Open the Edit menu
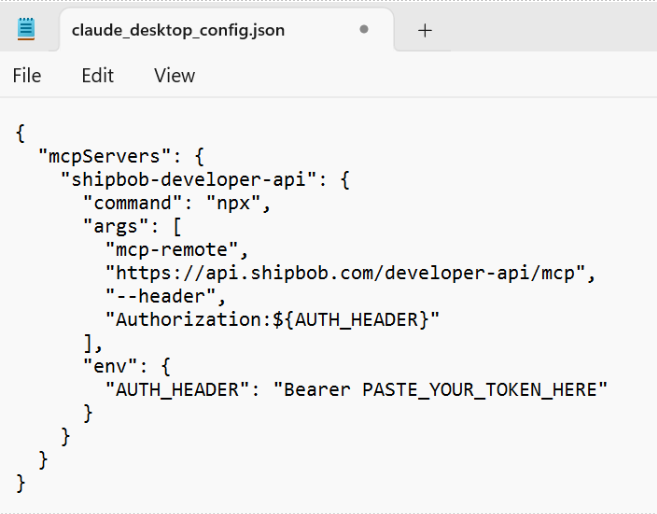The image size is (657, 514). coord(98,76)
